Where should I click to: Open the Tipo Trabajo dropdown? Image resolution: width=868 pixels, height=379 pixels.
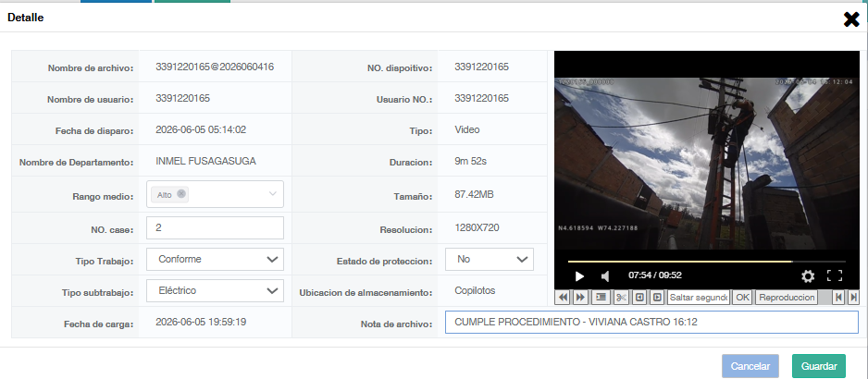coord(215,259)
